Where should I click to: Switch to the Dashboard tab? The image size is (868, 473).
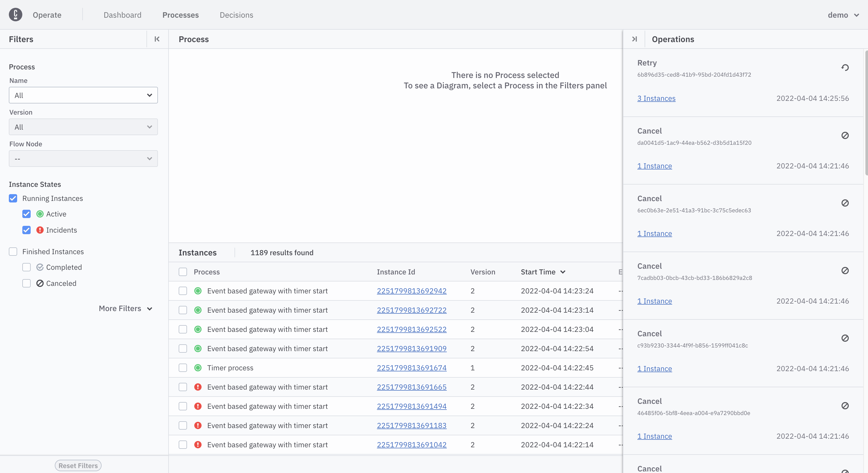(122, 14)
